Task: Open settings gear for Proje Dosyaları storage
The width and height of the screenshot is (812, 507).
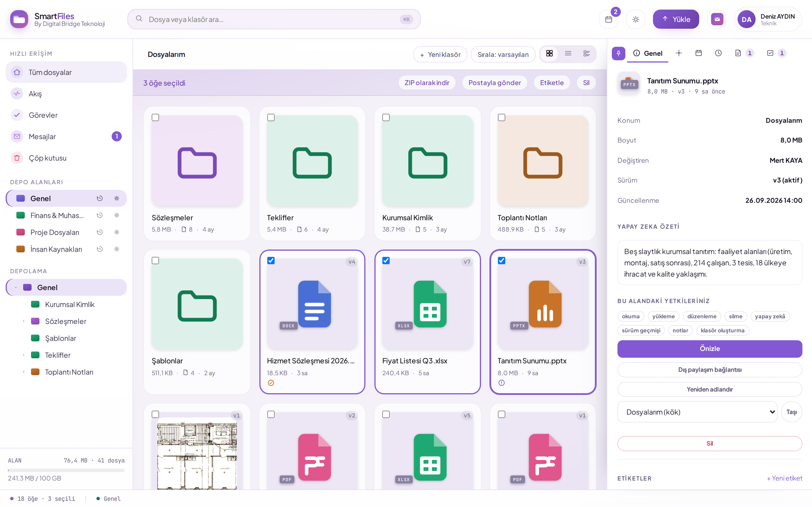Action: 117,232
